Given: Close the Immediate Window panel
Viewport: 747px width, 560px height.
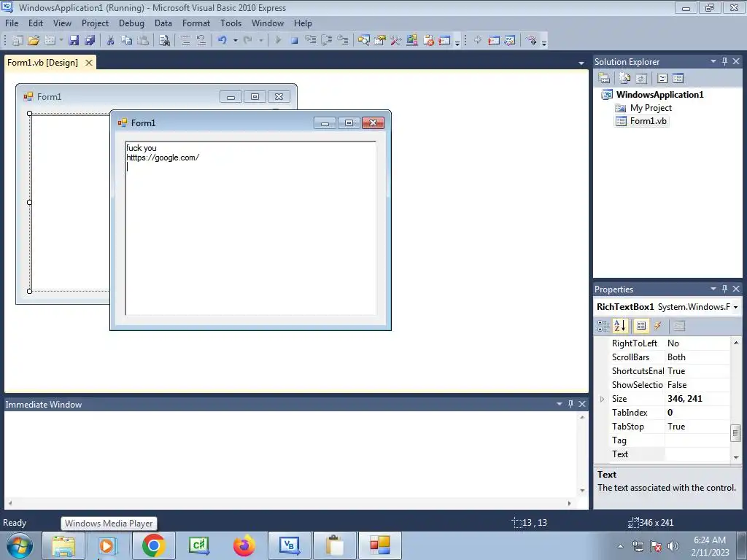Looking at the screenshot, I should pyautogui.click(x=582, y=404).
